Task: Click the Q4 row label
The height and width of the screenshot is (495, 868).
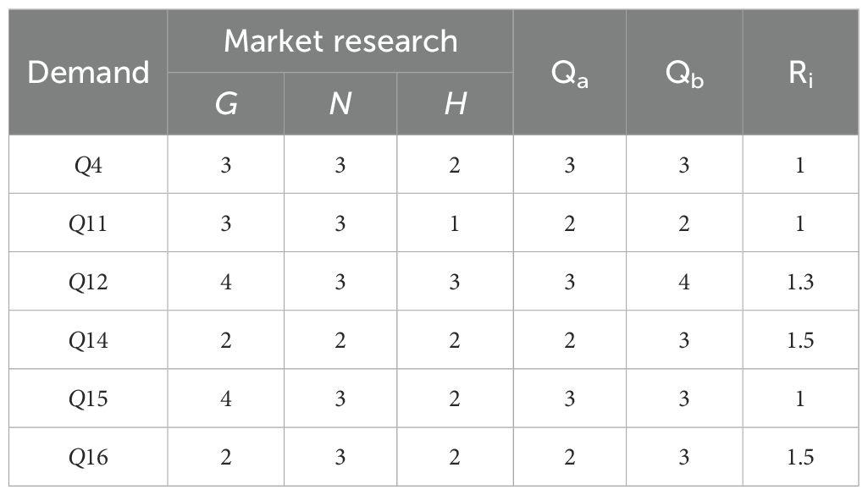Action: coord(88,165)
